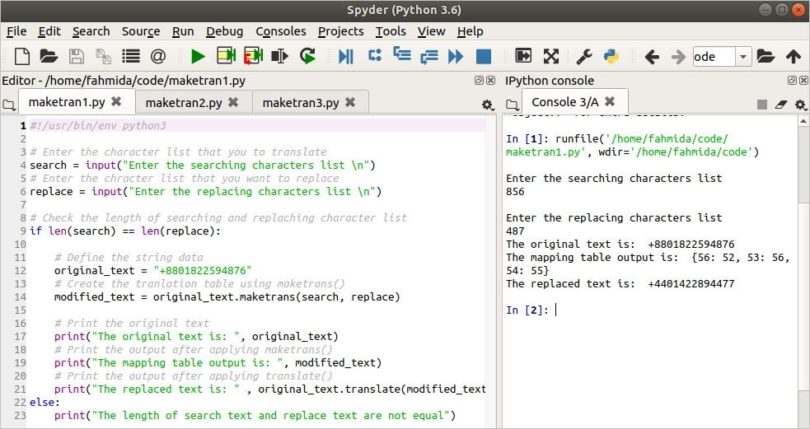Maximize current pane icon
This screenshot has height=429, width=810.
[523, 56]
